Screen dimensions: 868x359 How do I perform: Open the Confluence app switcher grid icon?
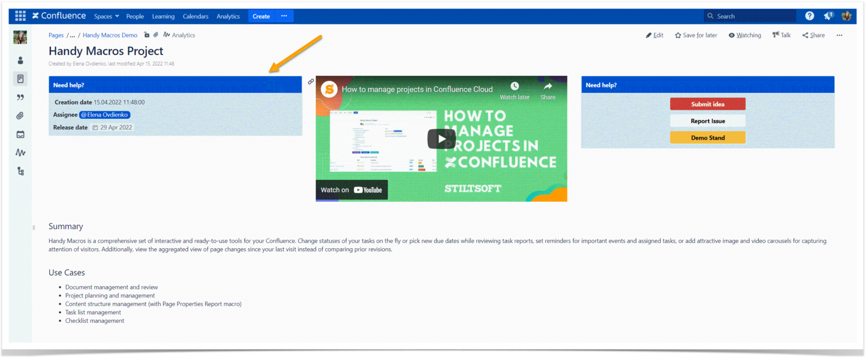tap(20, 15)
